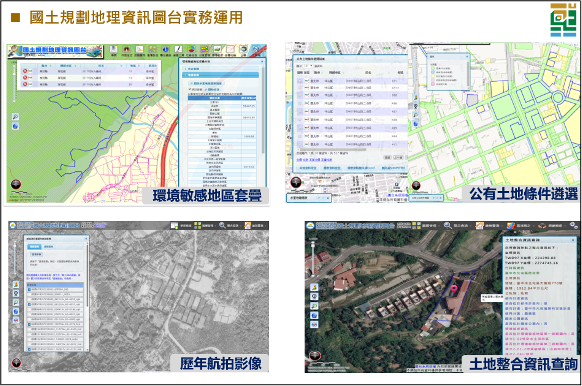Expand the first collapsed accordion section in sensitivity panel
Image resolution: width=582 pixels, height=386 pixels.
[220, 69]
